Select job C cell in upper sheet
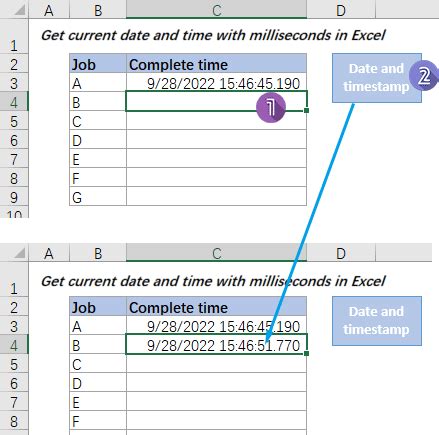439x435 pixels. (98, 120)
